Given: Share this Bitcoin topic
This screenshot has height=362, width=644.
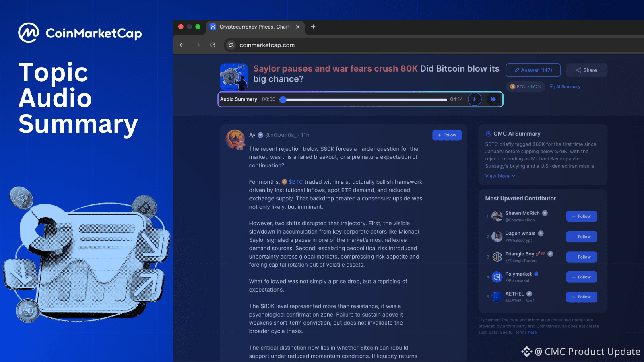Looking at the screenshot, I should tap(586, 70).
